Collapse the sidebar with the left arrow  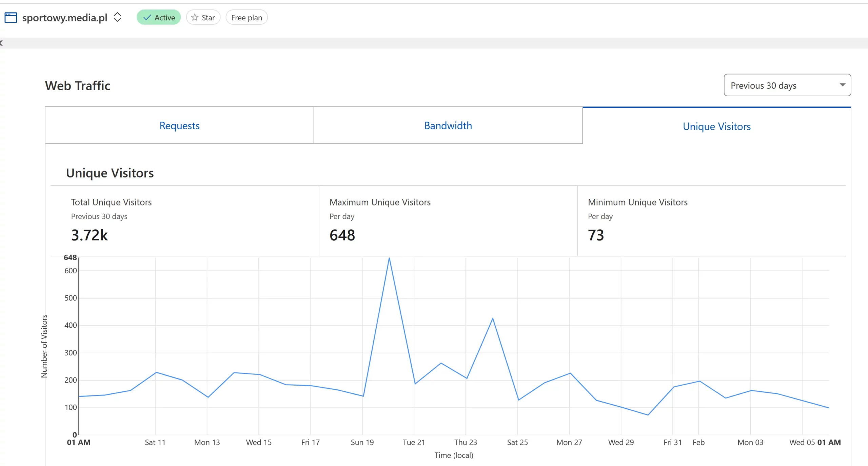point(1,43)
